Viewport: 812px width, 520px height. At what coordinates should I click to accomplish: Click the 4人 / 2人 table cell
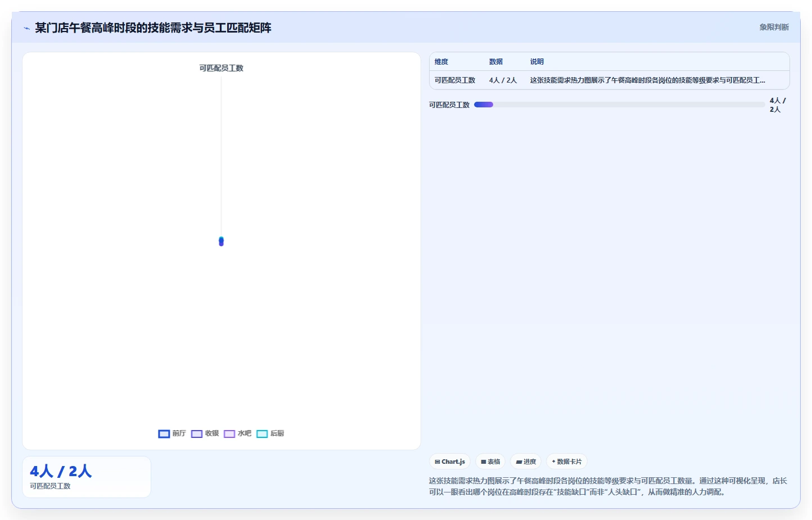[503, 80]
